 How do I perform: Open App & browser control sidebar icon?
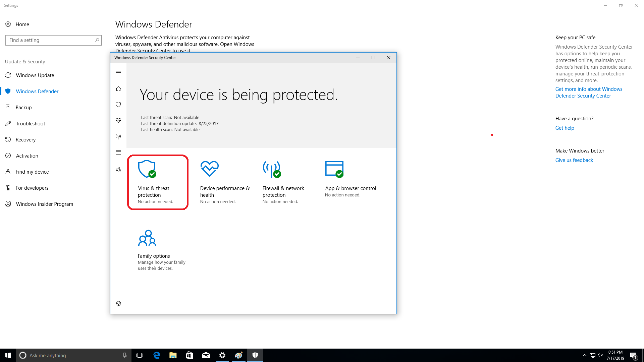coord(118,153)
